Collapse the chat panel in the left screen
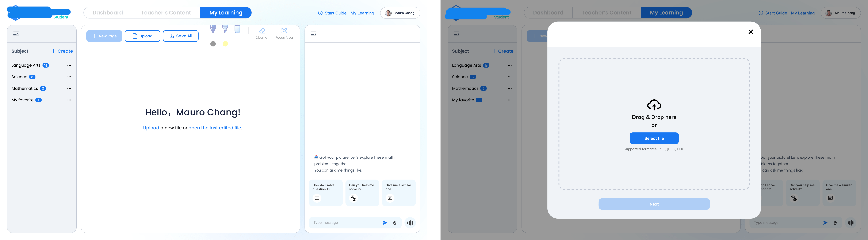The height and width of the screenshot is (240, 868). 313,34
